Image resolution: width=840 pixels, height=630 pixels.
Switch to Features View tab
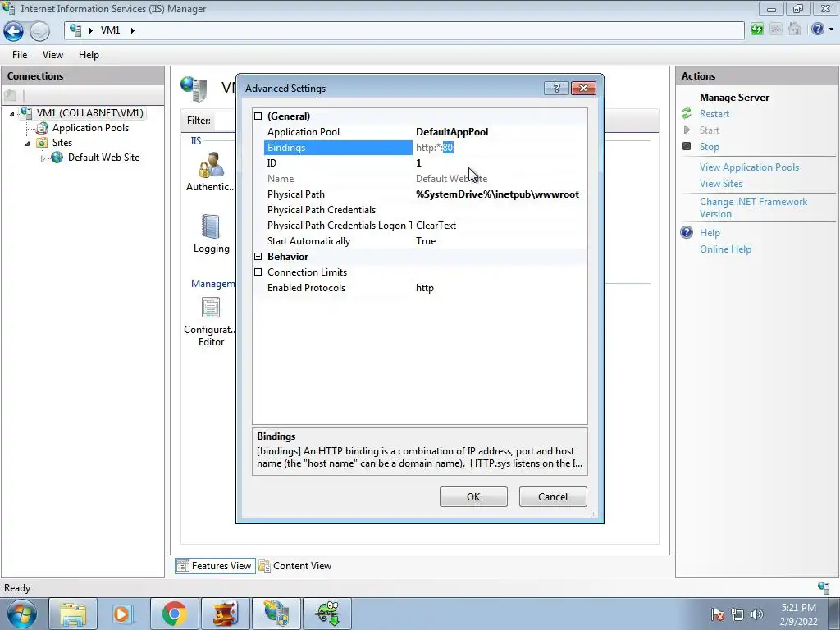[x=214, y=566]
